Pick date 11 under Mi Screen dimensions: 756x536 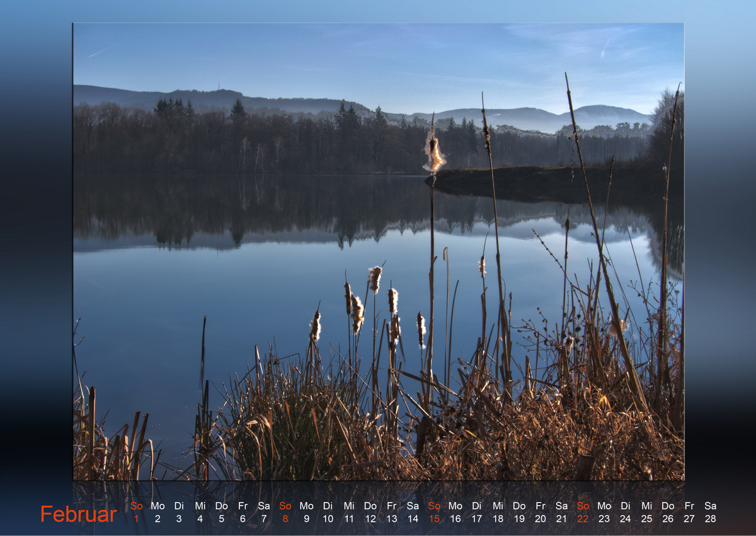coord(349,519)
